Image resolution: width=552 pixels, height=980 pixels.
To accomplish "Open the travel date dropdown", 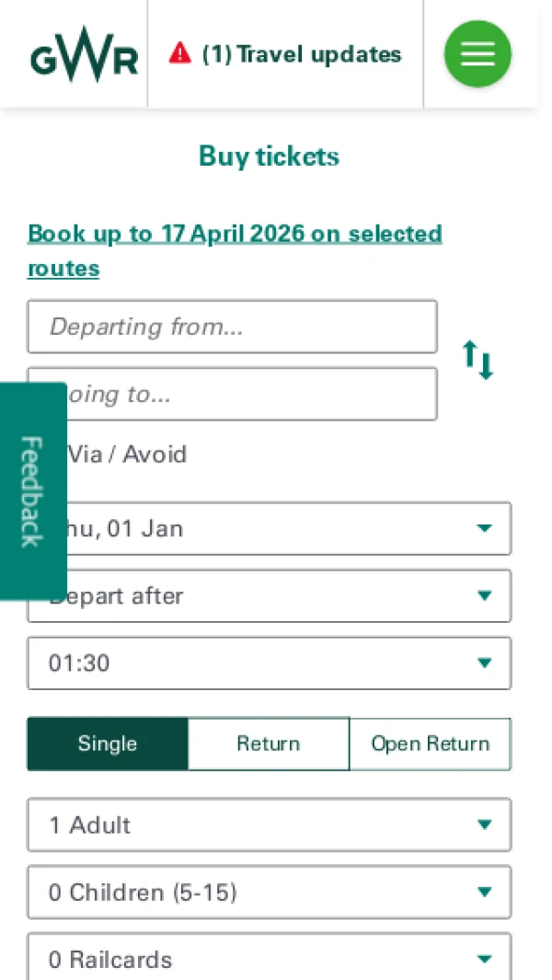I will pyautogui.click(x=276, y=529).
